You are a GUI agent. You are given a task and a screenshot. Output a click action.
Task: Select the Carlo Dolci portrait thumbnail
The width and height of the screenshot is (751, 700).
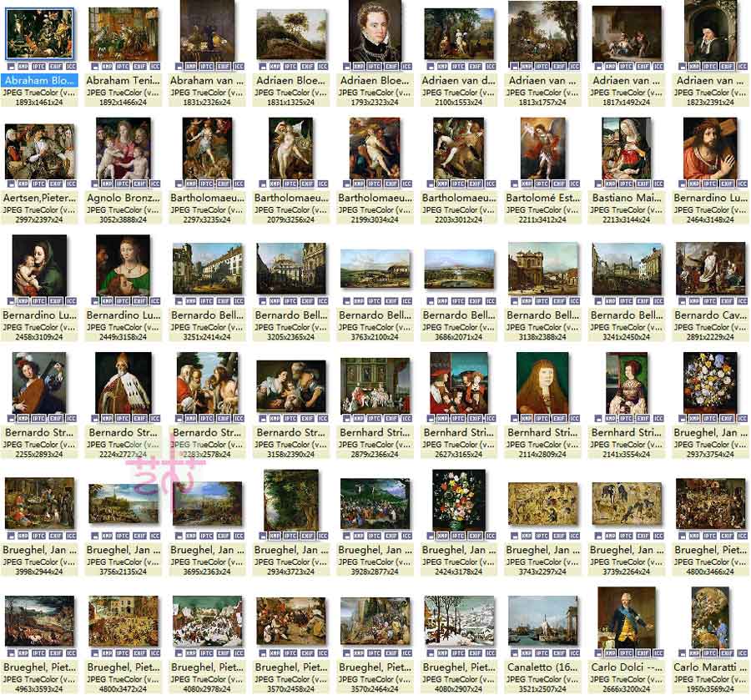[x=627, y=618]
